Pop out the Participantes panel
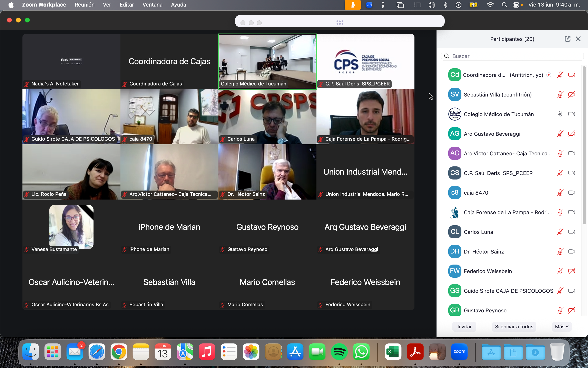This screenshot has height=368, width=588. (567, 39)
